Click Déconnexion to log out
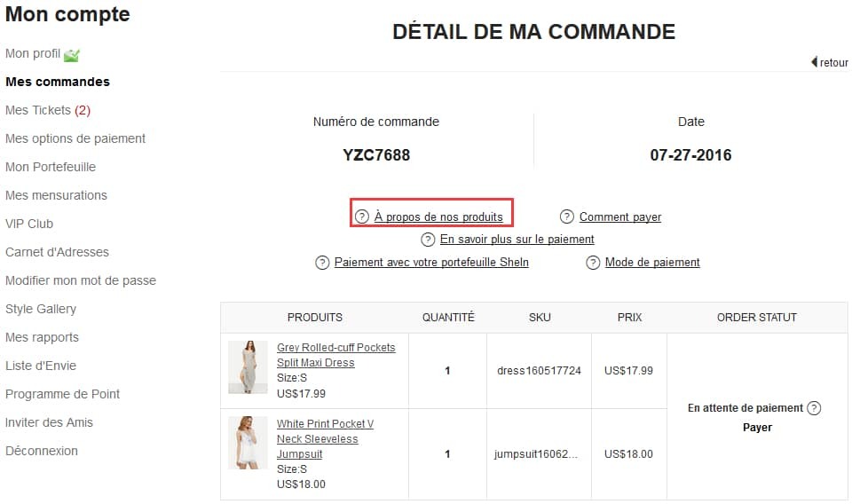Screen dimensions: 852x504 pyautogui.click(x=42, y=451)
